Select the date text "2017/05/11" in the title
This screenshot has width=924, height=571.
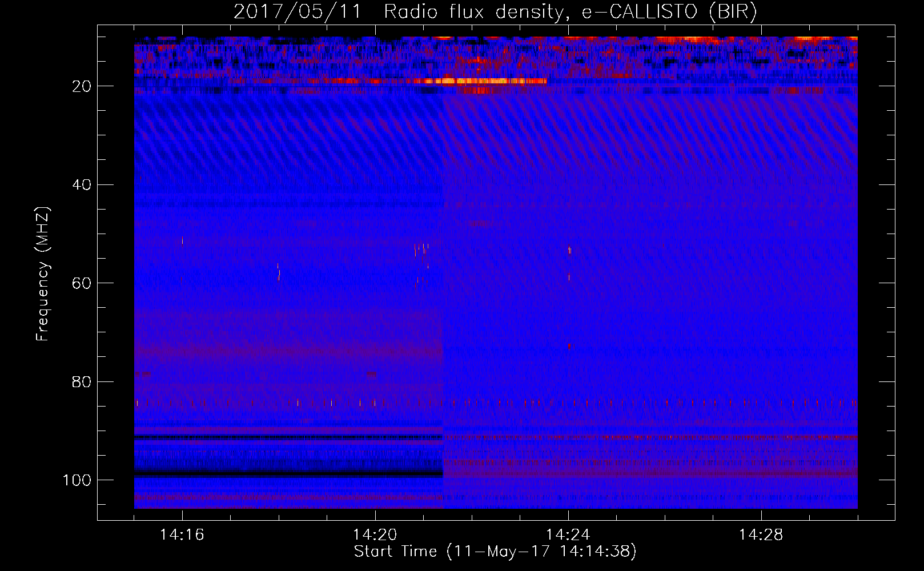tap(297, 12)
